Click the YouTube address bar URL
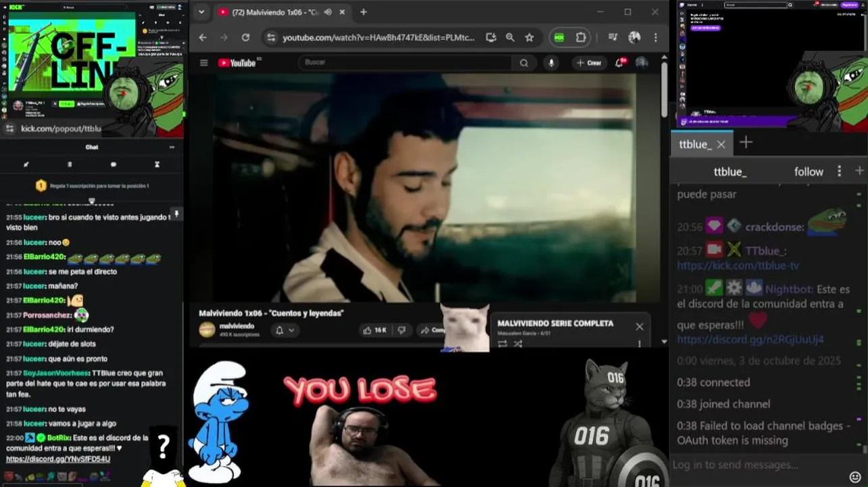868x487 pixels. click(379, 38)
